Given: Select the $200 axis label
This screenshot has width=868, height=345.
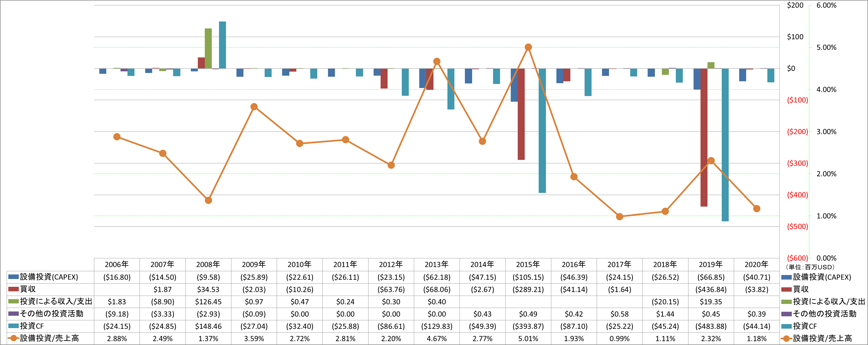Looking at the screenshot, I should pyautogui.click(x=795, y=5).
